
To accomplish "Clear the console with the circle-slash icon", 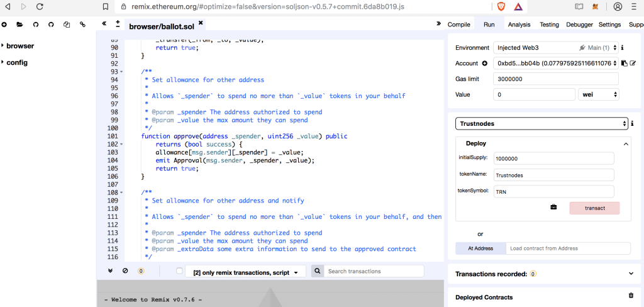I will click(125, 271).
